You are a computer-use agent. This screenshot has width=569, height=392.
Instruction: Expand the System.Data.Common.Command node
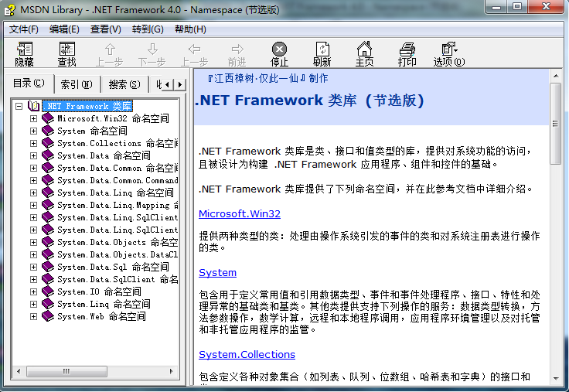tap(33, 180)
